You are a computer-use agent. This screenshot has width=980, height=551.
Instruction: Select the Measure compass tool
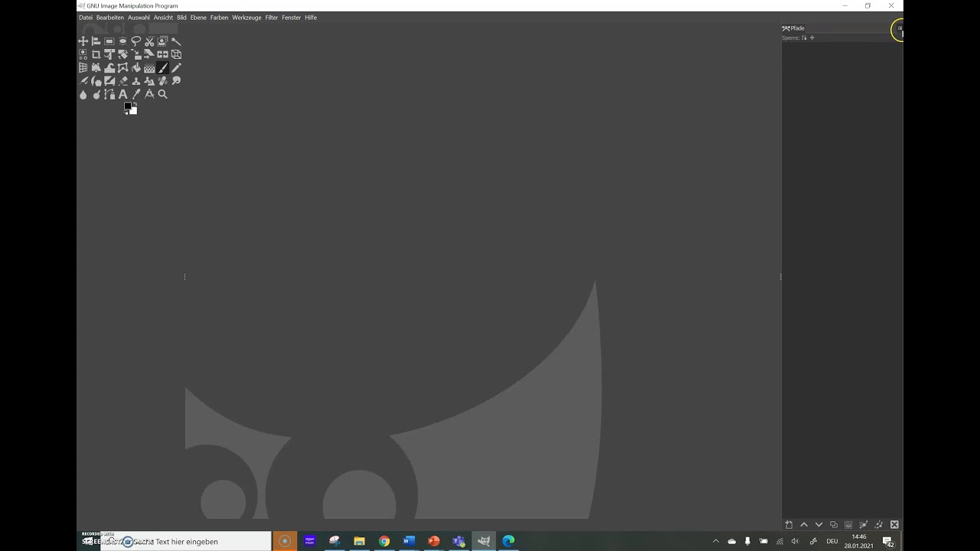click(149, 94)
